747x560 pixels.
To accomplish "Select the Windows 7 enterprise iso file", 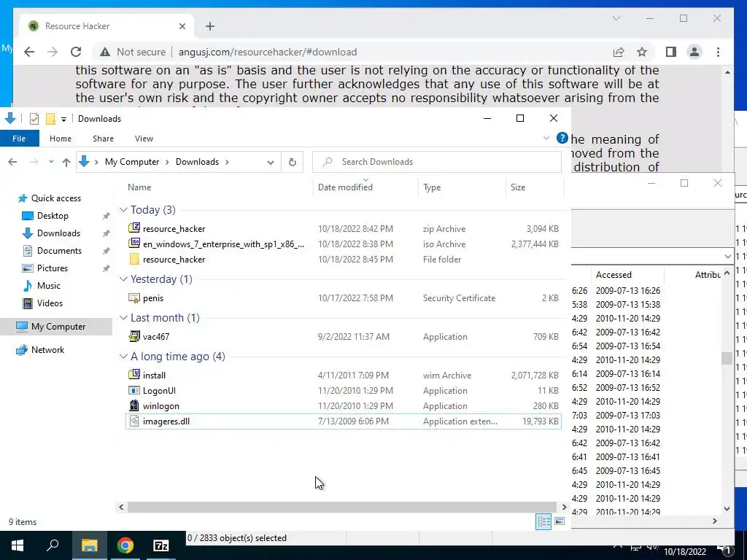I will click(343, 244).
